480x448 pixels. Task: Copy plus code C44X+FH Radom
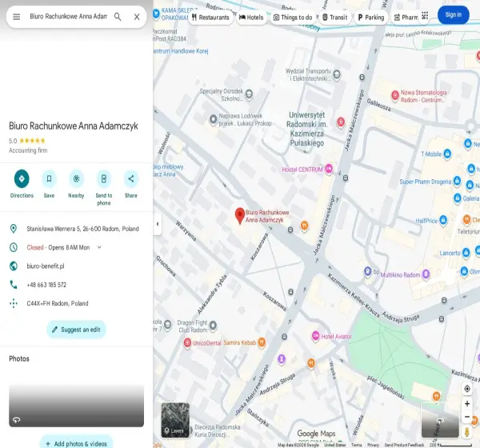pos(58,303)
